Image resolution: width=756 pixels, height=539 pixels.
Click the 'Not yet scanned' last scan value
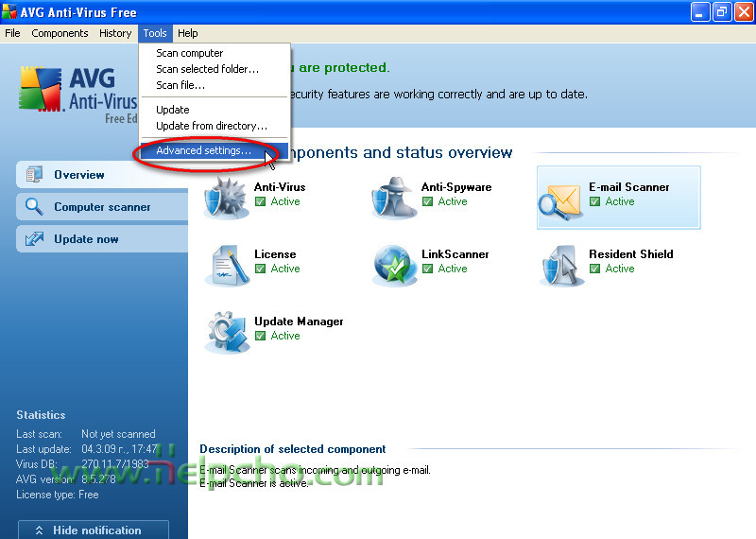[x=118, y=434]
